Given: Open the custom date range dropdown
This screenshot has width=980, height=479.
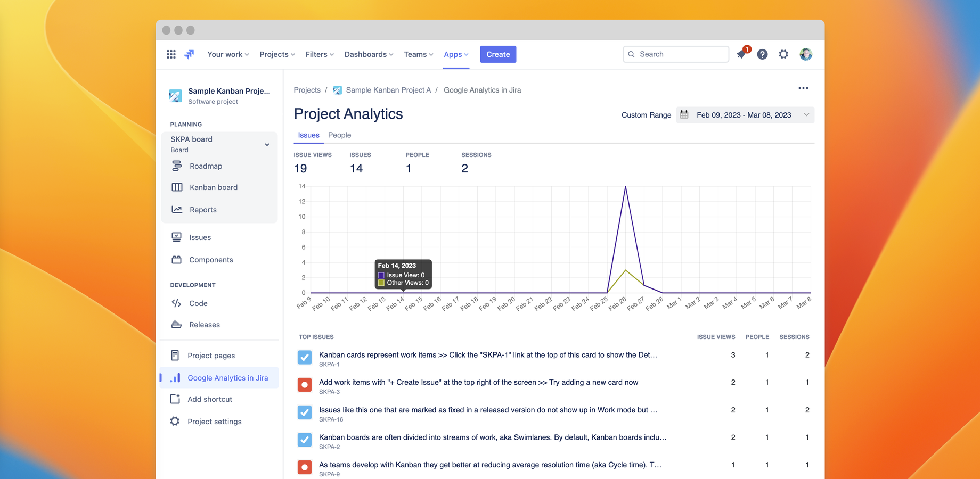Looking at the screenshot, I should click(745, 115).
